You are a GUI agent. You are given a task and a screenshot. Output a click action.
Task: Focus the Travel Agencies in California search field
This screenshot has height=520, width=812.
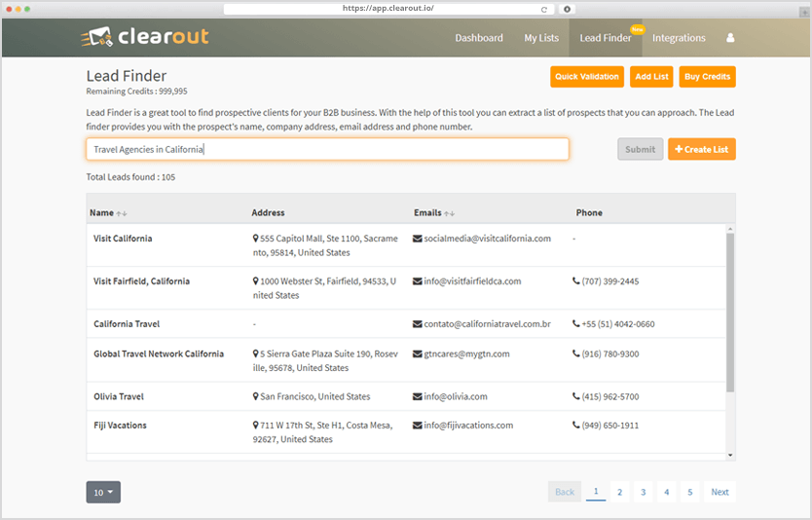[x=327, y=149]
